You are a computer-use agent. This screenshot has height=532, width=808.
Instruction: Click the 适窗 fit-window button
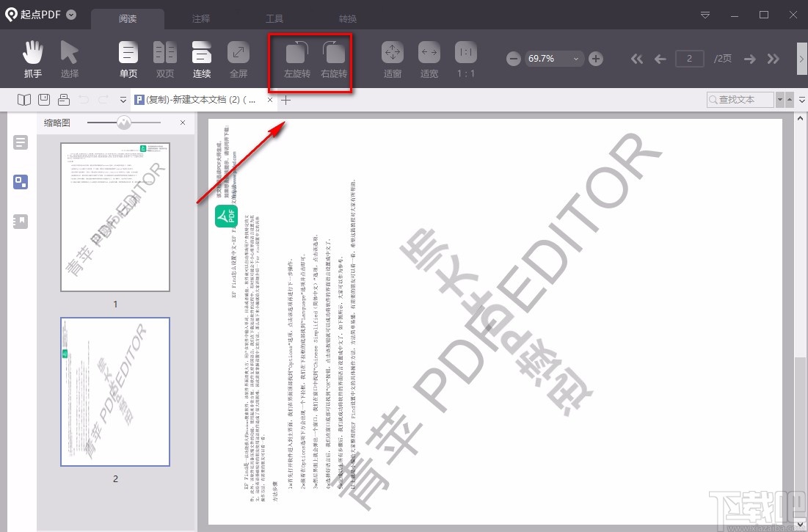click(x=392, y=59)
